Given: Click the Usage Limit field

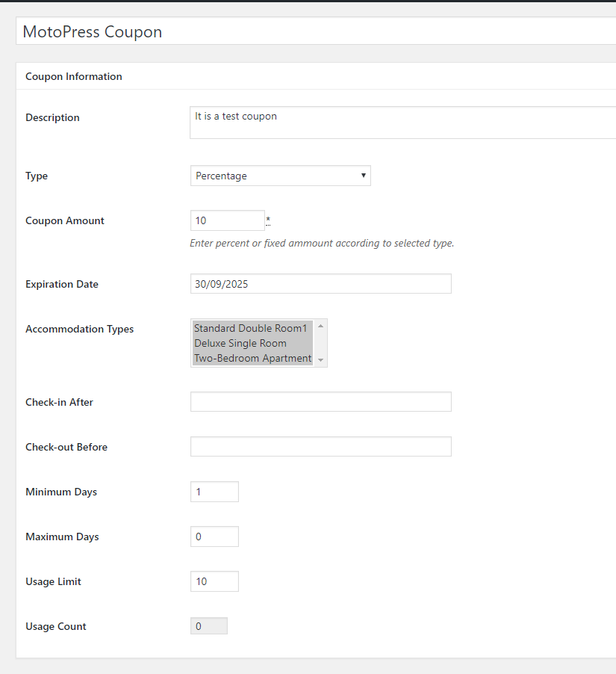Looking at the screenshot, I should point(214,581).
